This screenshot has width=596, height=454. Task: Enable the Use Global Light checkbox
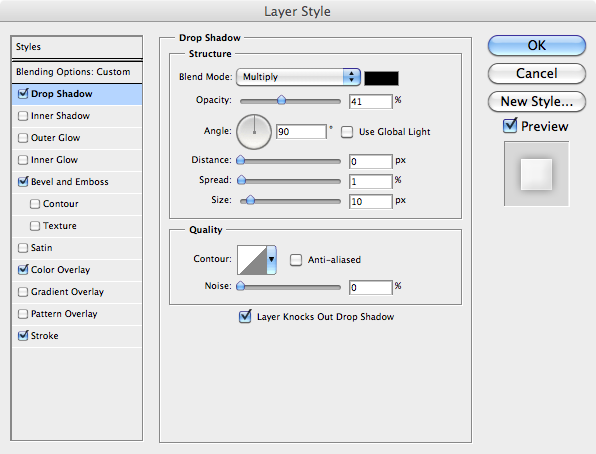pyautogui.click(x=346, y=132)
